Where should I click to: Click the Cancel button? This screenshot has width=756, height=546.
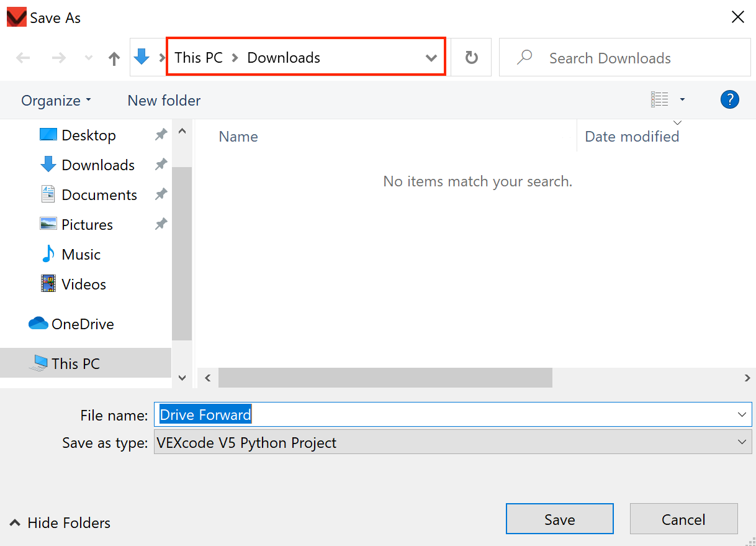tap(683, 519)
